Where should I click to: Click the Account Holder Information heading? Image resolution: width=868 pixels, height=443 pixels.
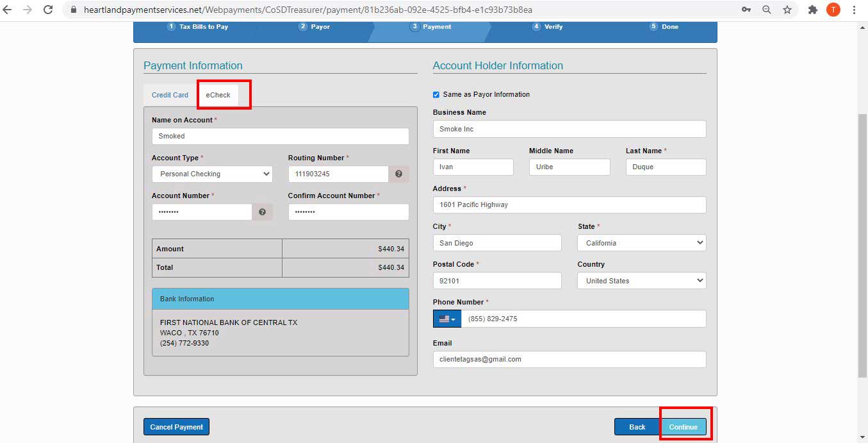tap(498, 65)
